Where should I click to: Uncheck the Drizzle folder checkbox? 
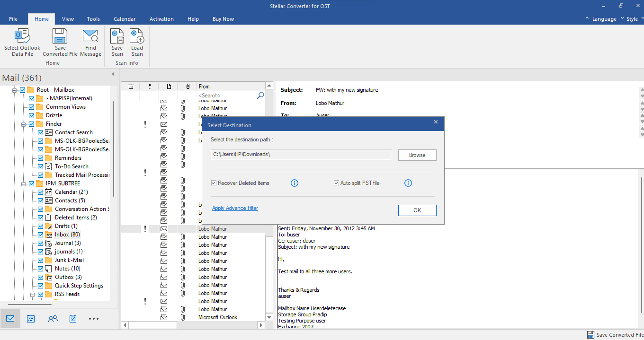pyautogui.click(x=32, y=115)
